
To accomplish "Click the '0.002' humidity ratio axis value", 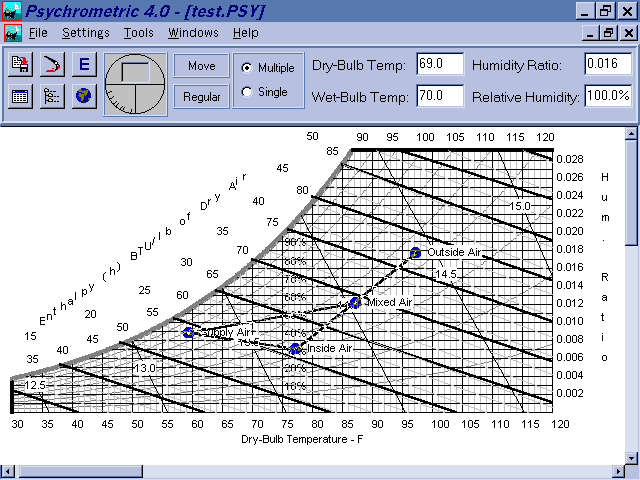I will click(570, 393).
